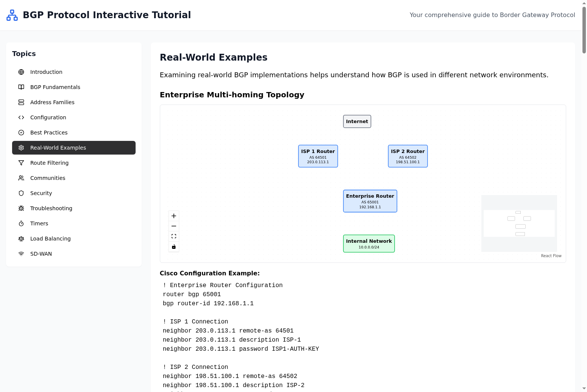
Task: Click the gear icon on Real-World Examples
Action: pos(21,148)
